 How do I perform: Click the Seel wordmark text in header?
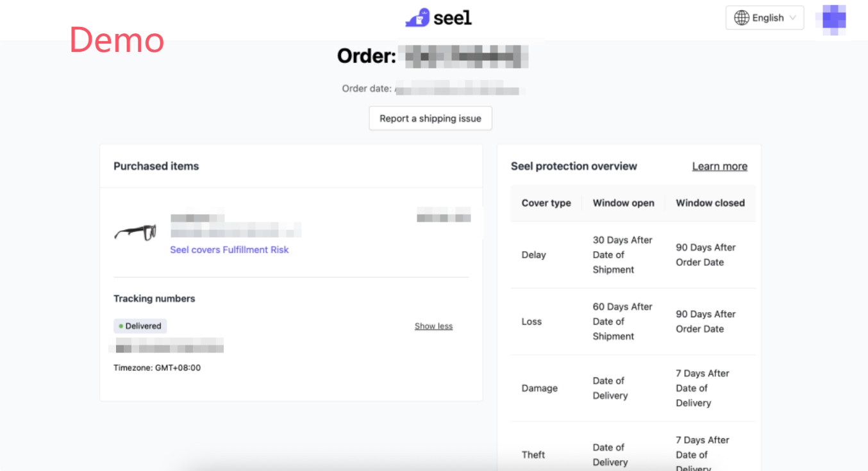click(453, 18)
